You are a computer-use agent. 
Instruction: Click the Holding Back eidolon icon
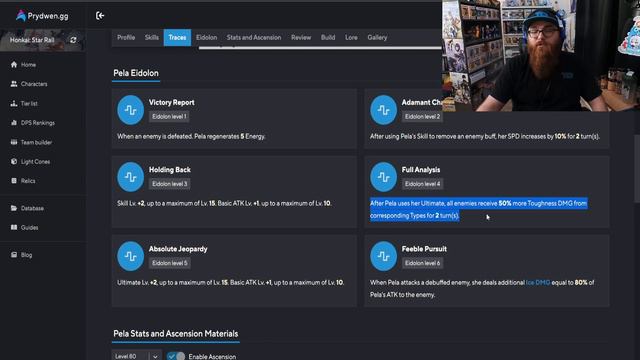click(131, 177)
